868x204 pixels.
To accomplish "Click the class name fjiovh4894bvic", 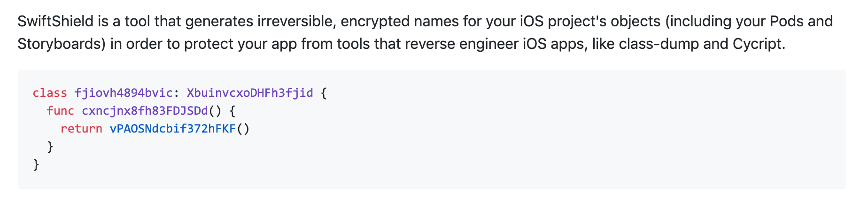I will point(124,93).
